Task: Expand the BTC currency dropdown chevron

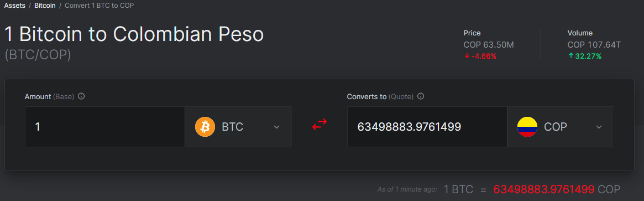Action: [x=276, y=127]
